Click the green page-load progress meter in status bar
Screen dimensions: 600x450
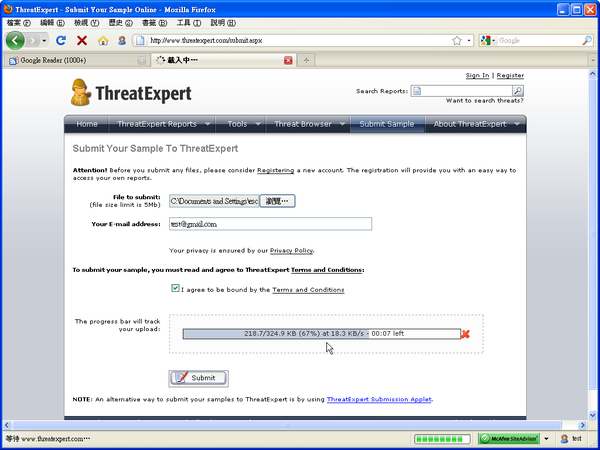[x=442, y=439]
